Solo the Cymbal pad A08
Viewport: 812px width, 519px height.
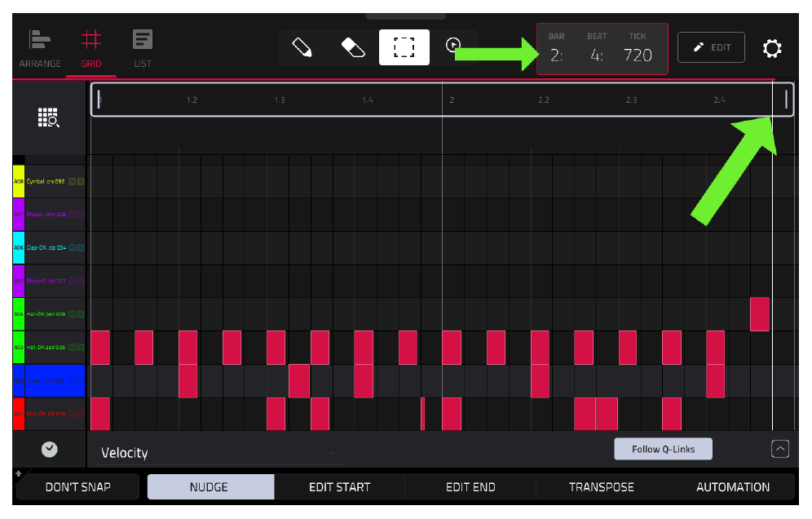[80, 181]
